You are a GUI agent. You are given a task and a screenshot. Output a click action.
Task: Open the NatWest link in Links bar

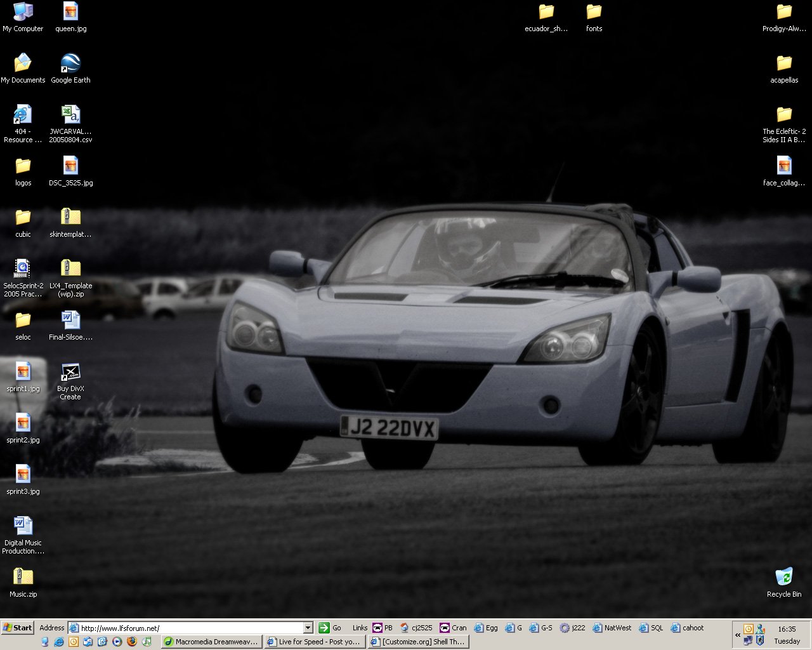(x=612, y=628)
